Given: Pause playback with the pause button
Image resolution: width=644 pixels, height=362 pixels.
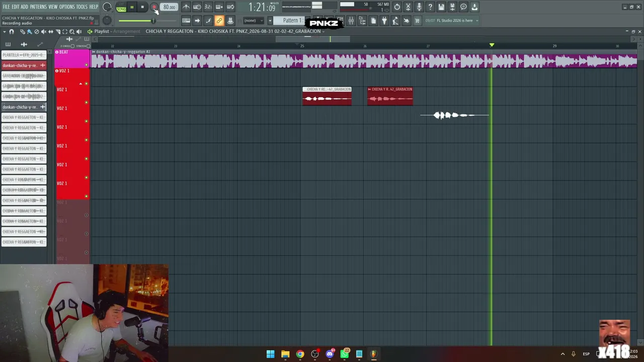Looking at the screenshot, I should click(x=132, y=8).
